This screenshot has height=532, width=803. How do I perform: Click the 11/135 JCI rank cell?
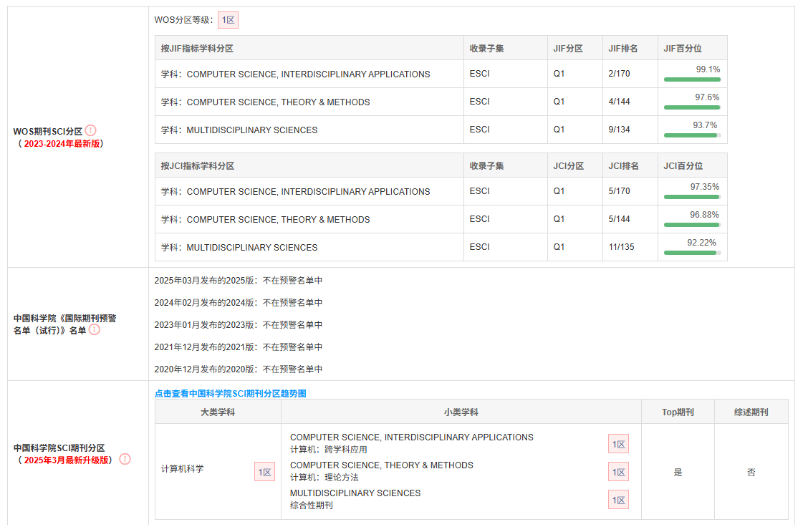(621, 247)
